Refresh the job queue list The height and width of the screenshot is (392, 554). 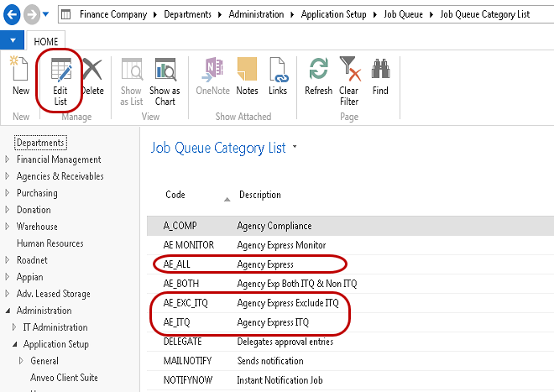318,76
